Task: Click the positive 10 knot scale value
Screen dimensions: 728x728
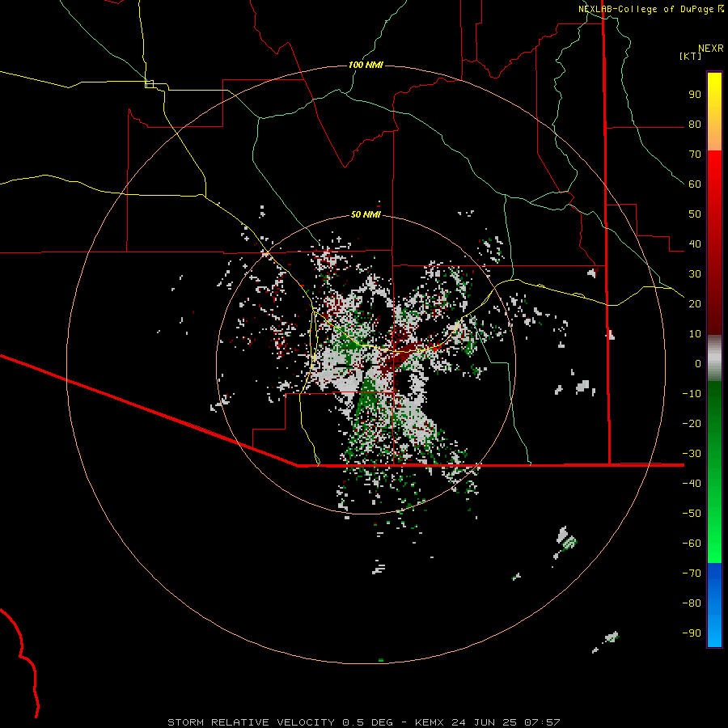Action: coord(695,334)
